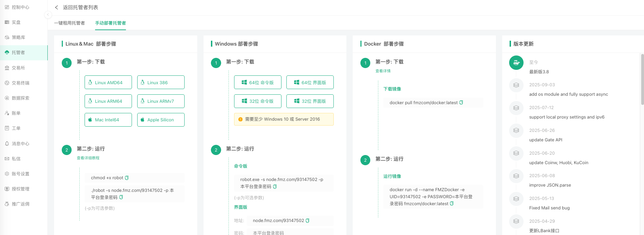This screenshot has width=644, height=235.
Task: Download Windows 32位 命令版
Action: [258, 101]
